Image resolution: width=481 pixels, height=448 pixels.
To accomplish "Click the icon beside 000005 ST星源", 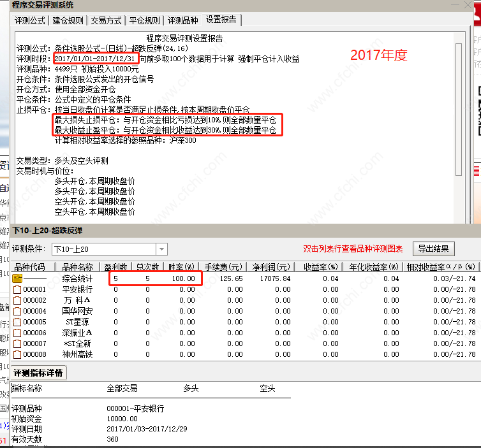I will (17, 322).
